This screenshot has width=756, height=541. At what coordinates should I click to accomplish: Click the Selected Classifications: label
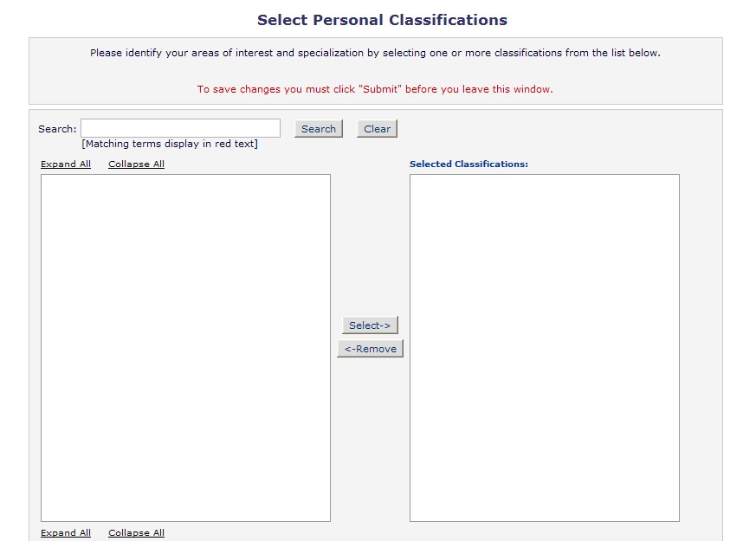[468, 164]
